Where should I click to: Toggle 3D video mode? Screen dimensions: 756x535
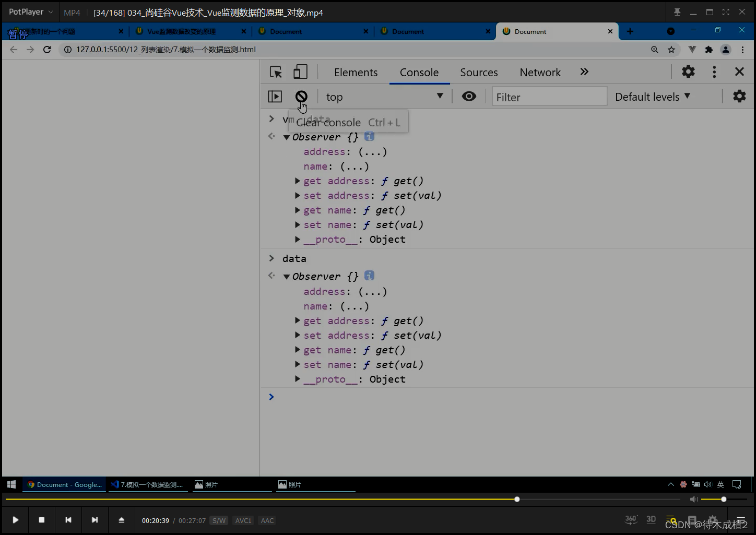(x=651, y=519)
